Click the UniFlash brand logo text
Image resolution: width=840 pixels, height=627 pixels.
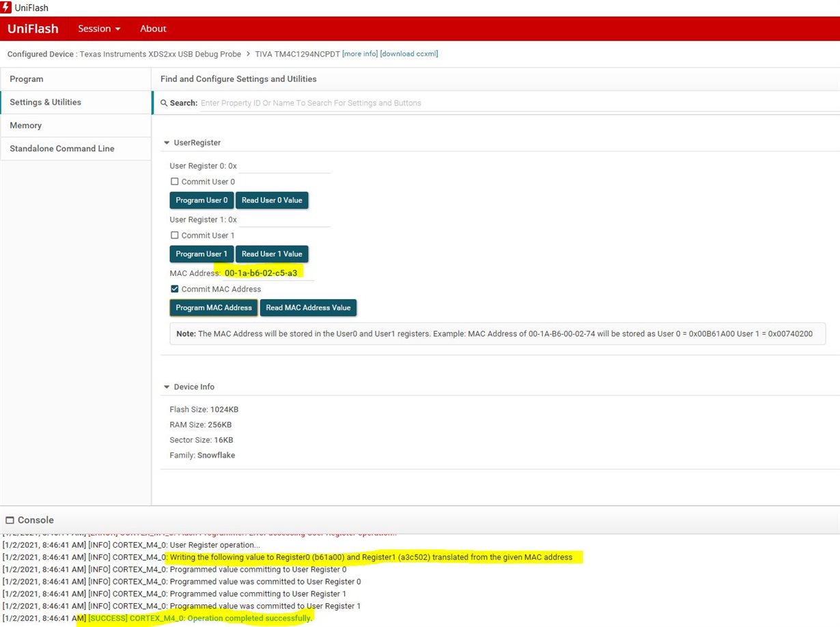pyautogui.click(x=33, y=29)
